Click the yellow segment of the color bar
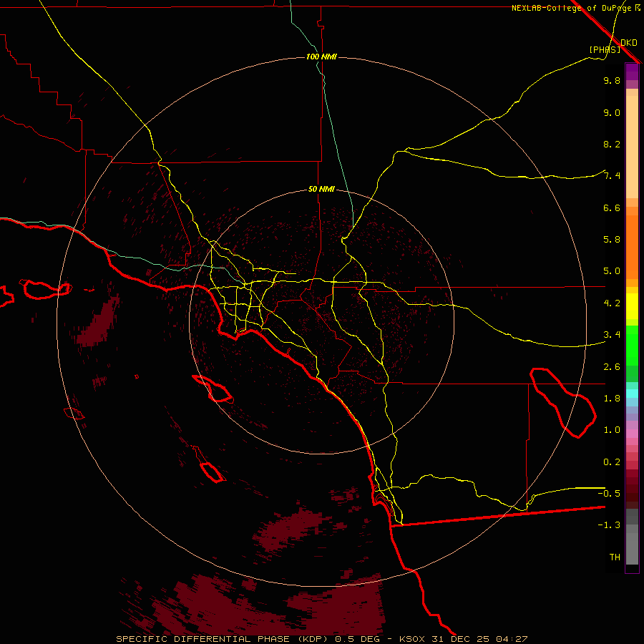 tap(632, 306)
